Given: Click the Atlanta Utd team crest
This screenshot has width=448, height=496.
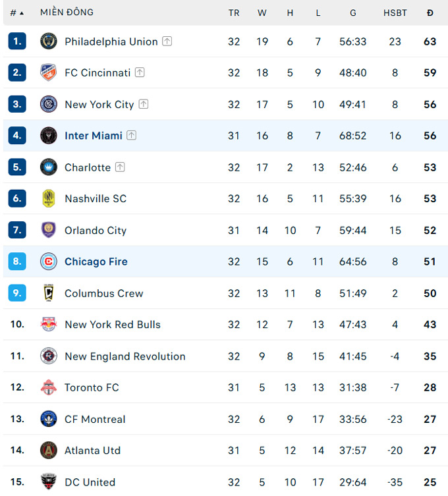Looking at the screenshot, I should click(49, 451).
